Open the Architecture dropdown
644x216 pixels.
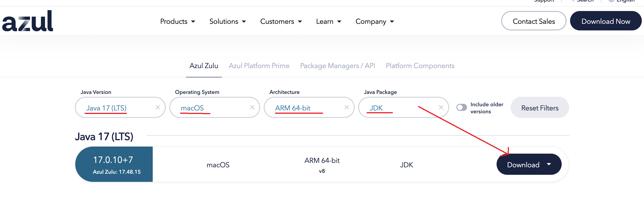tap(309, 107)
